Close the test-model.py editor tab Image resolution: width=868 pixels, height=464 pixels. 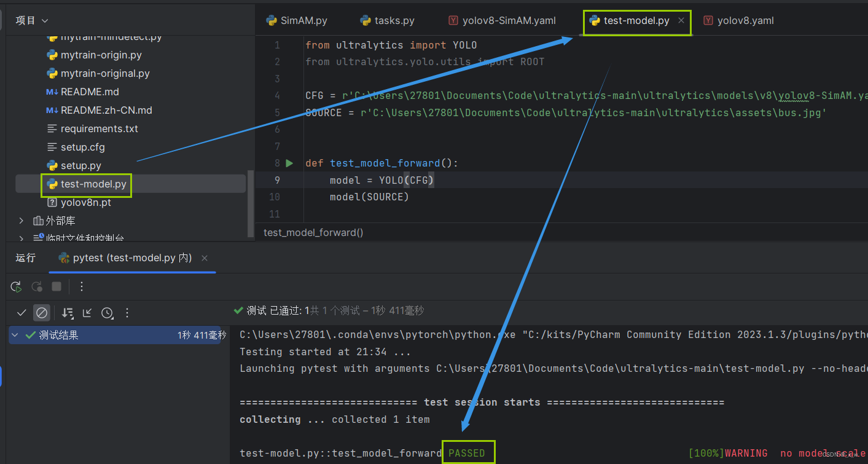tap(681, 20)
